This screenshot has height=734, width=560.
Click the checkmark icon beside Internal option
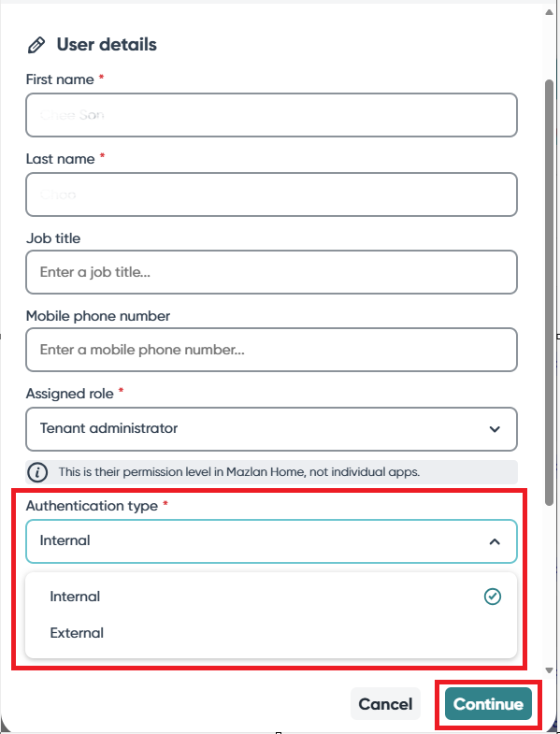(492, 597)
